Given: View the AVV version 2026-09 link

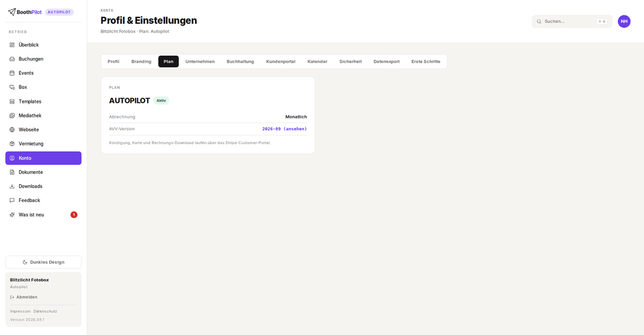Looking at the screenshot, I should click(284, 129).
